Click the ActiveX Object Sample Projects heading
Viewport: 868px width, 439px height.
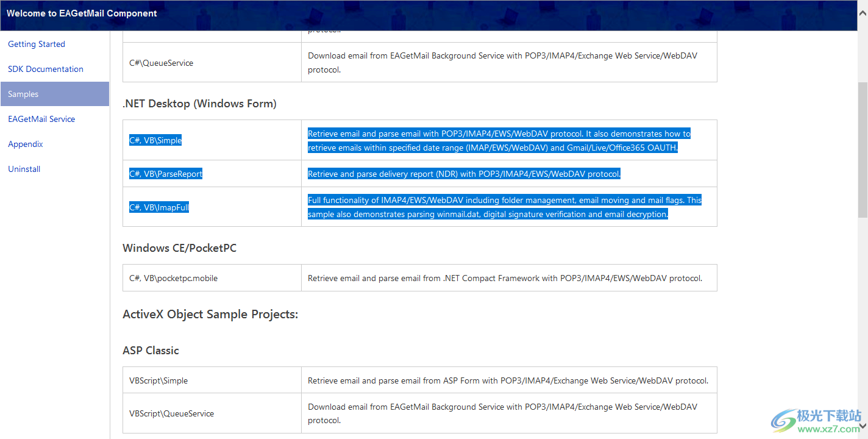210,315
